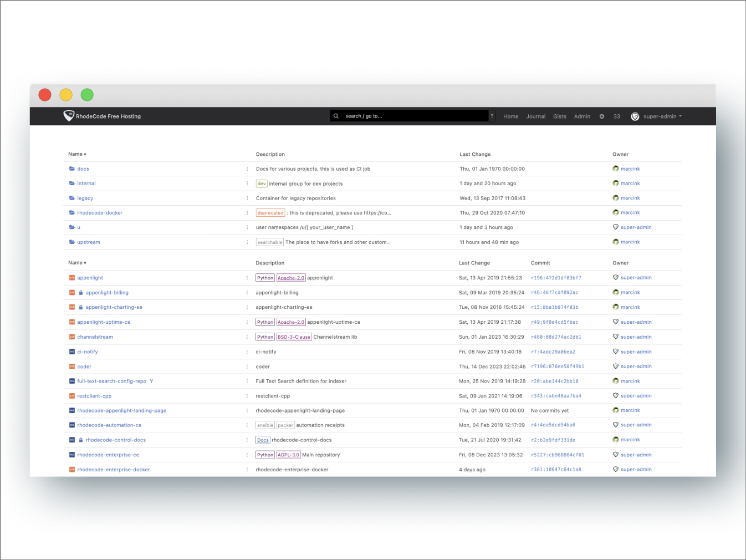Viewport: 746px width, 560px height.
Task: Open the Apache-2.0 license link for appenlight
Action: tap(290, 277)
